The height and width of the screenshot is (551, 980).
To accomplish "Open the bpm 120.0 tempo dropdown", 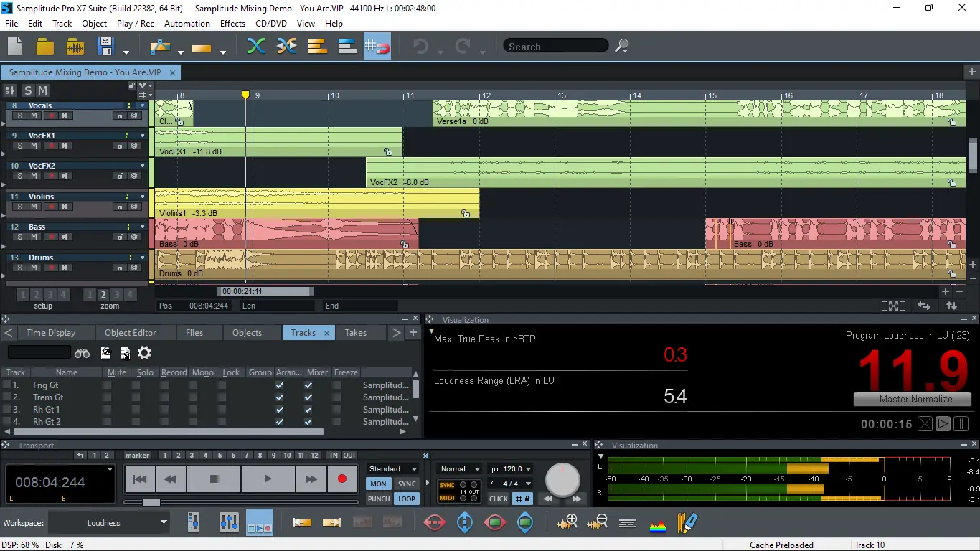I will tap(509, 469).
